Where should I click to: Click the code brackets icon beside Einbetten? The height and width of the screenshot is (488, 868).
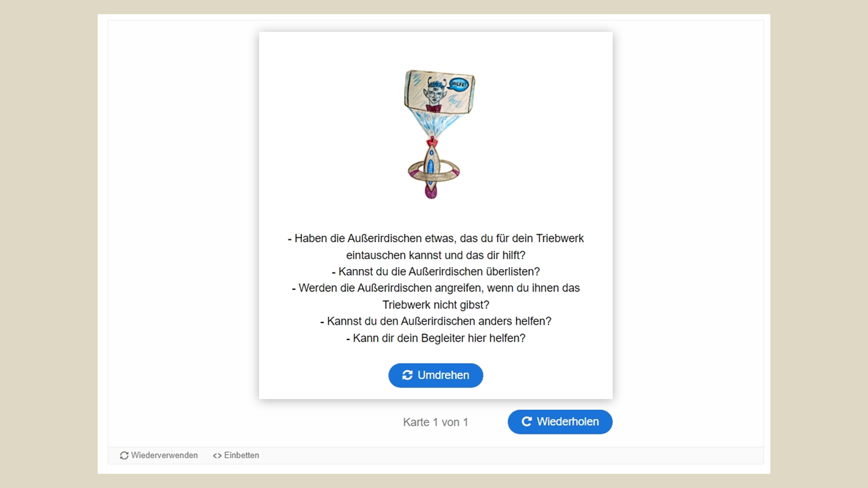pos(217,455)
